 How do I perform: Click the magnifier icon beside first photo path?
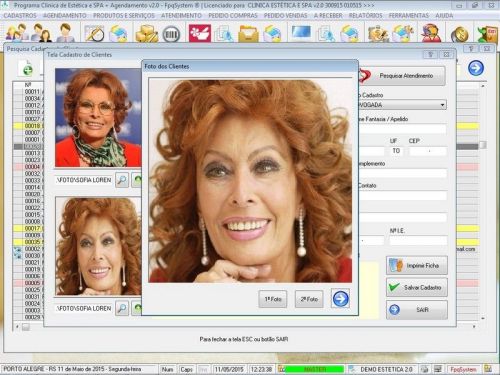tap(122, 180)
